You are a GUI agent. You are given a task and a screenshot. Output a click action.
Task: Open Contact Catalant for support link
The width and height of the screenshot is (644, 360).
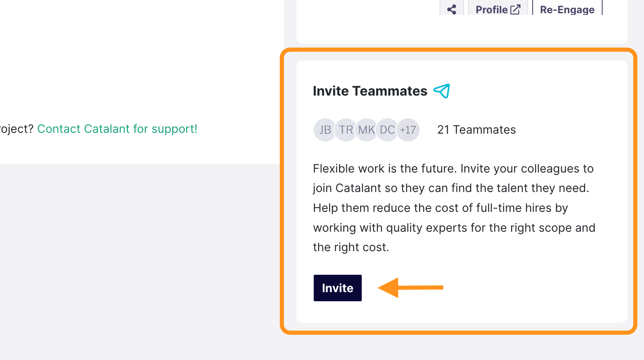click(x=117, y=129)
